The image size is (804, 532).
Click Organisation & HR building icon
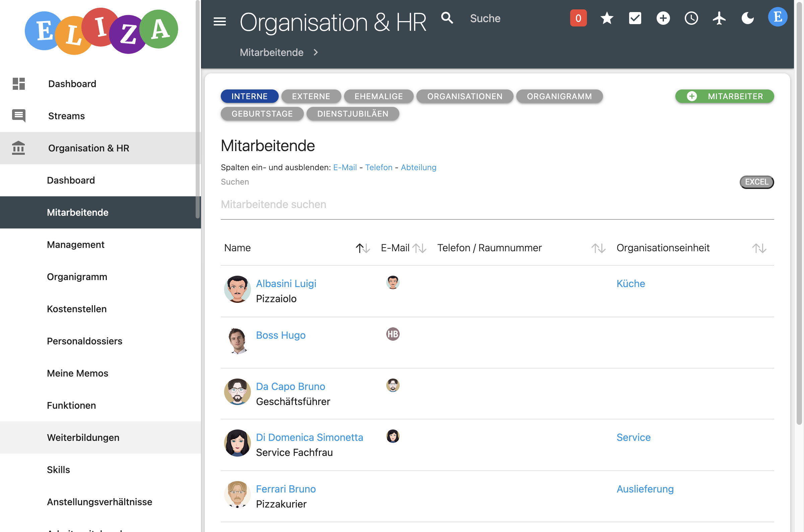click(x=19, y=148)
